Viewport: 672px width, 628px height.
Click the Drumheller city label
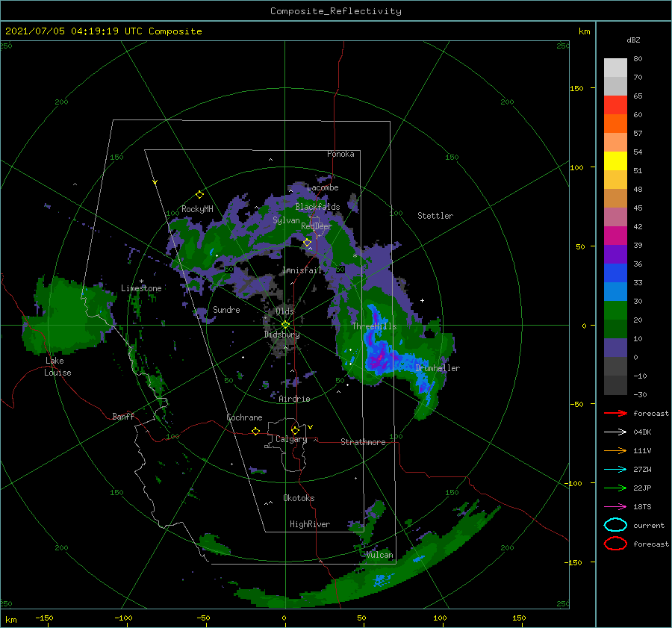point(438,368)
